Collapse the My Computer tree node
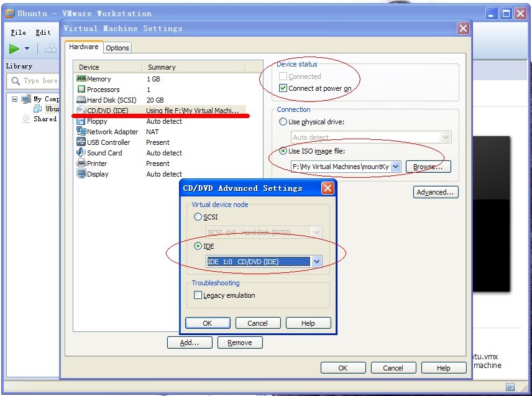 [14, 99]
